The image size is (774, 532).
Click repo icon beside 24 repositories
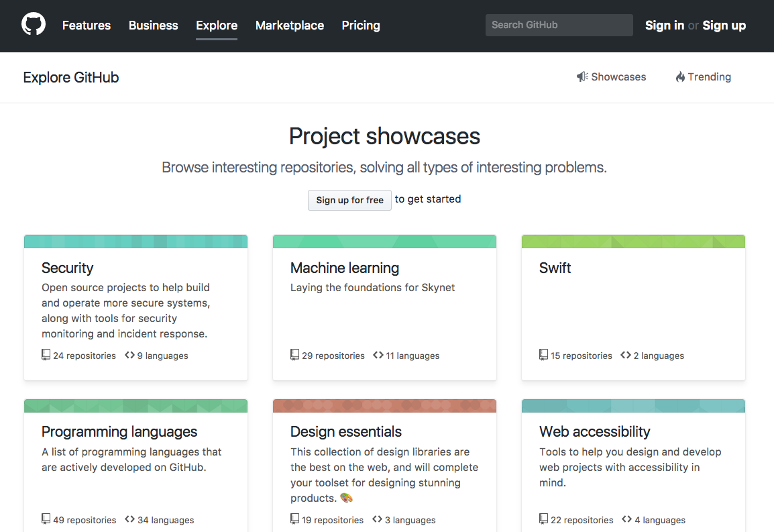point(46,355)
